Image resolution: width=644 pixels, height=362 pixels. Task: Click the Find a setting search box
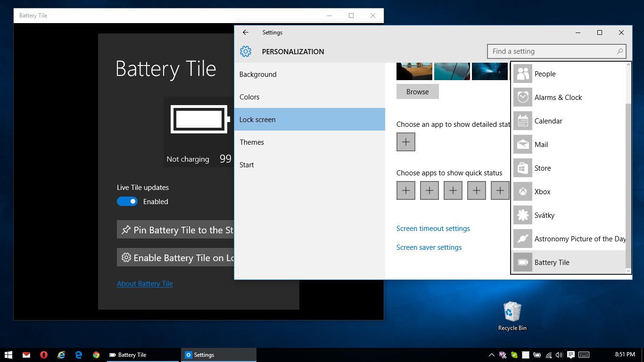click(x=552, y=51)
